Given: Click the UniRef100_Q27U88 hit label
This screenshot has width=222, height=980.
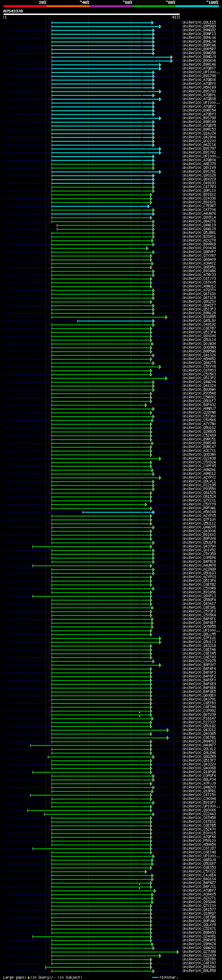Looking at the screenshot, I should tap(199, 951).
